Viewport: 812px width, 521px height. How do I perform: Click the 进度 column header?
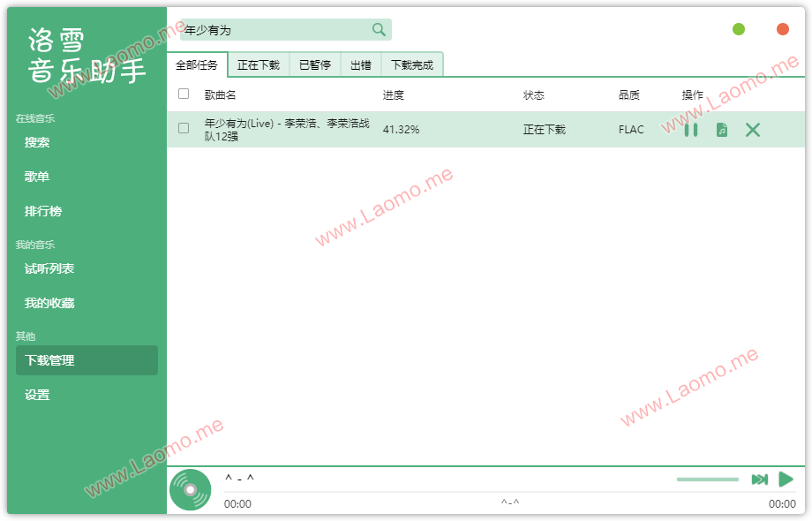[x=393, y=94]
